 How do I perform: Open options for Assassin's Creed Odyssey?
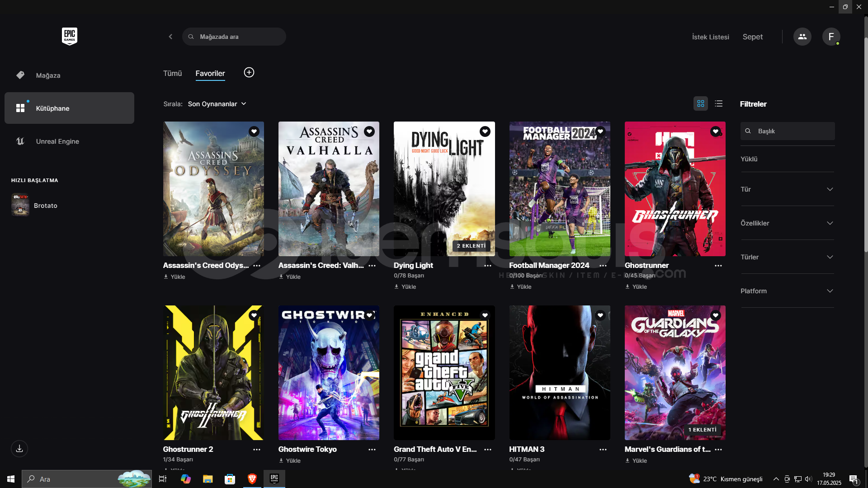pos(257,266)
